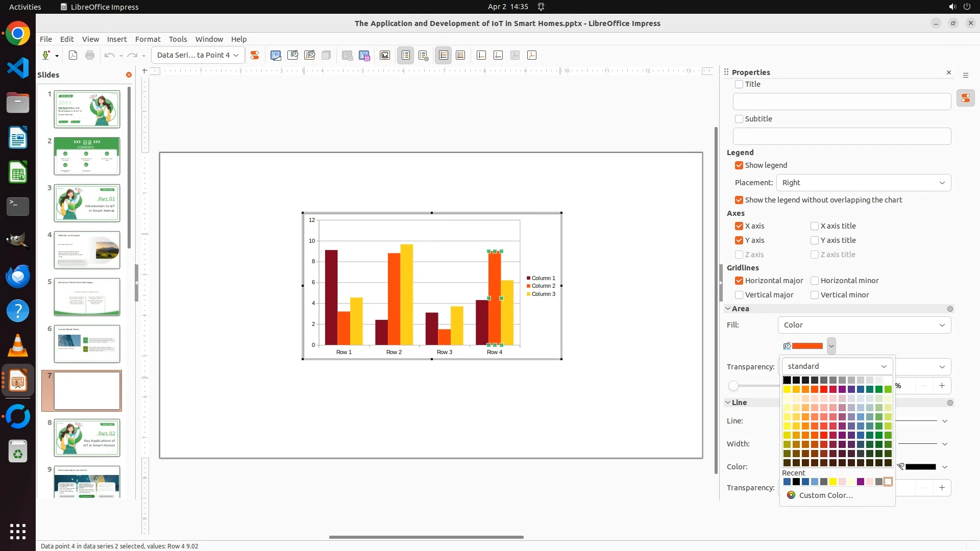The height and width of the screenshot is (551, 980).
Task: Open the Fill type Color dropdown
Action: (x=864, y=325)
